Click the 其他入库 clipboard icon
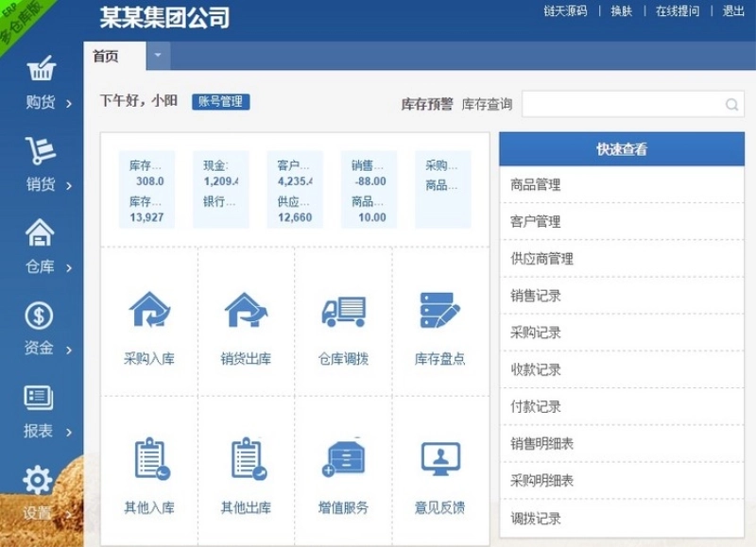This screenshot has height=547, width=756. [152, 459]
